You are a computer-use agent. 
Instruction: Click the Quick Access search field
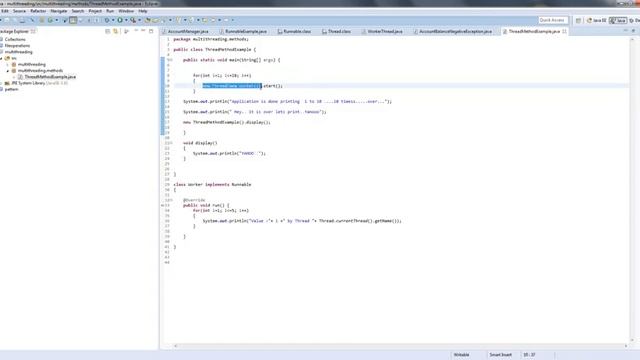click(x=552, y=20)
